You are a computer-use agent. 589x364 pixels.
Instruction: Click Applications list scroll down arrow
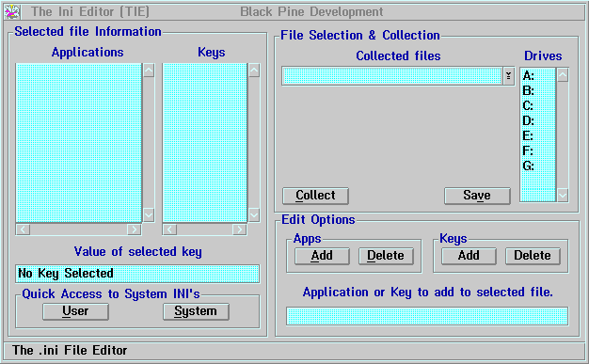[x=149, y=214]
